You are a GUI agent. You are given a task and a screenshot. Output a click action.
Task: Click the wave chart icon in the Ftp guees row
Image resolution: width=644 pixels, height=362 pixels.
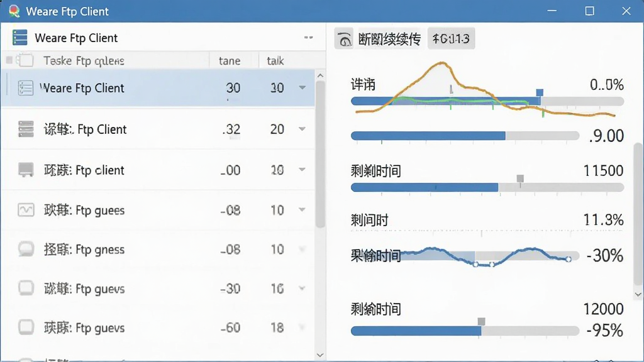pyautogui.click(x=26, y=210)
